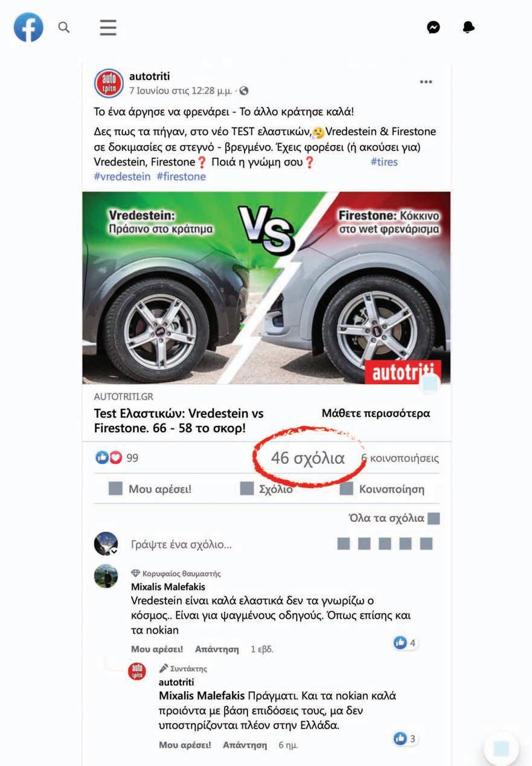Open the notifications bell icon
This screenshot has height=766, width=532.
[469, 27]
